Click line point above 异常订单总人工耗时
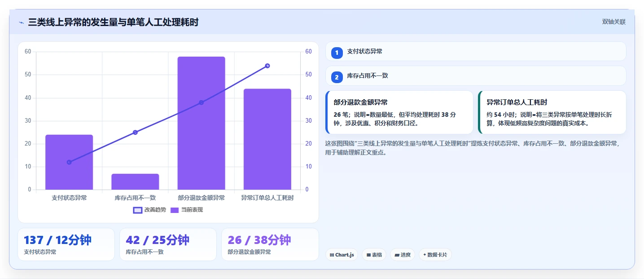This screenshot has width=644, height=279. point(267,66)
